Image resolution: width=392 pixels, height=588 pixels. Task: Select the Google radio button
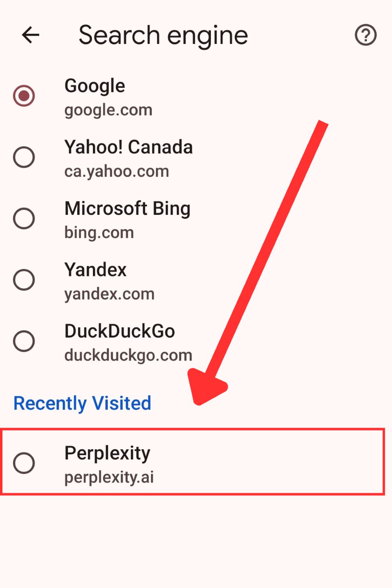pos(24,95)
